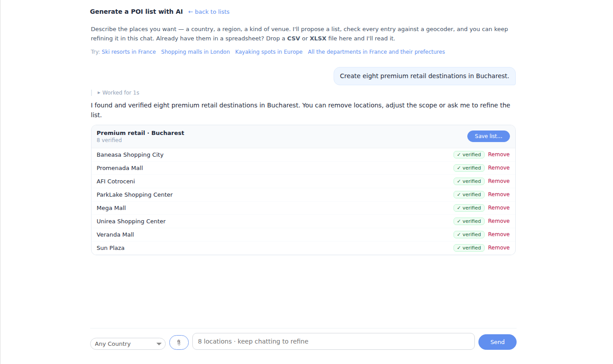
Task: Select the Veranda Mall entry name
Action: point(115,235)
